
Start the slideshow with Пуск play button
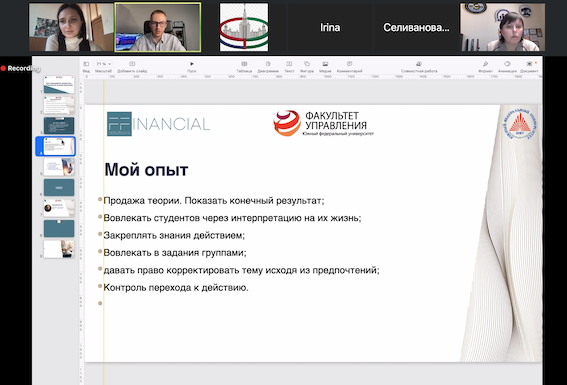(x=192, y=64)
